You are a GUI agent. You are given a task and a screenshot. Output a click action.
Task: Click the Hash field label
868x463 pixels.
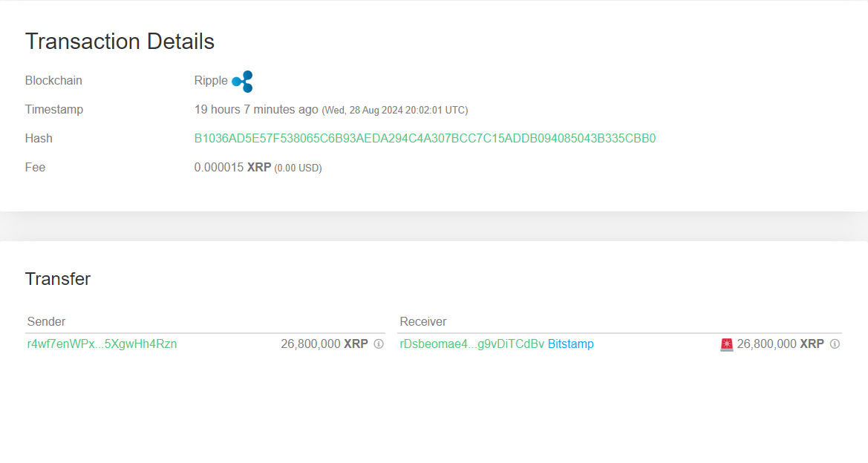click(39, 139)
